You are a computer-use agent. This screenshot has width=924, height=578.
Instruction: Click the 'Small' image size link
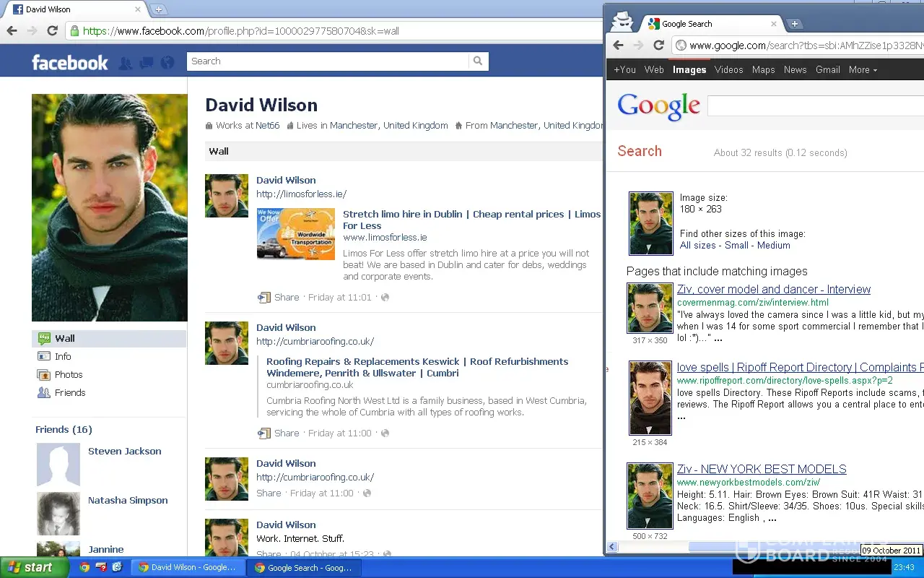click(x=736, y=245)
